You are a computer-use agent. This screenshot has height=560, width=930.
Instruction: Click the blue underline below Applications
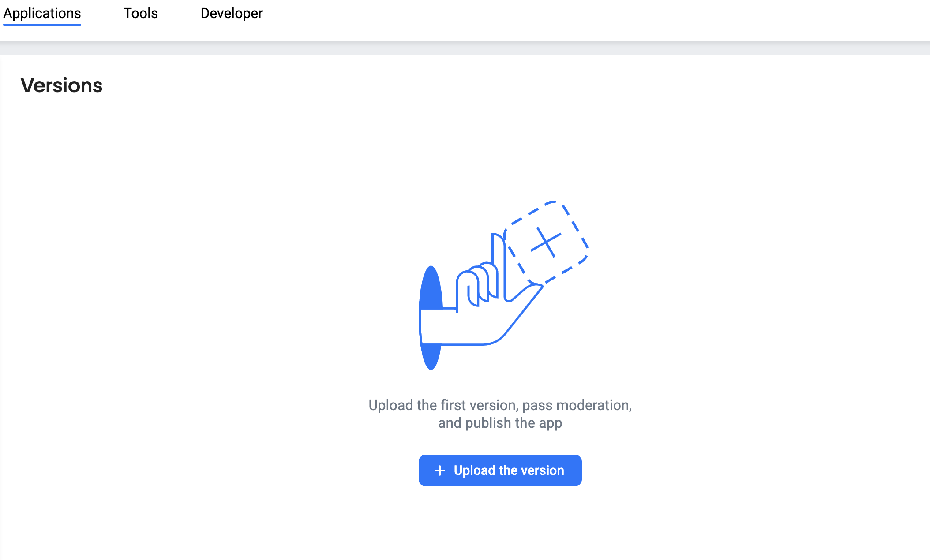point(42,24)
